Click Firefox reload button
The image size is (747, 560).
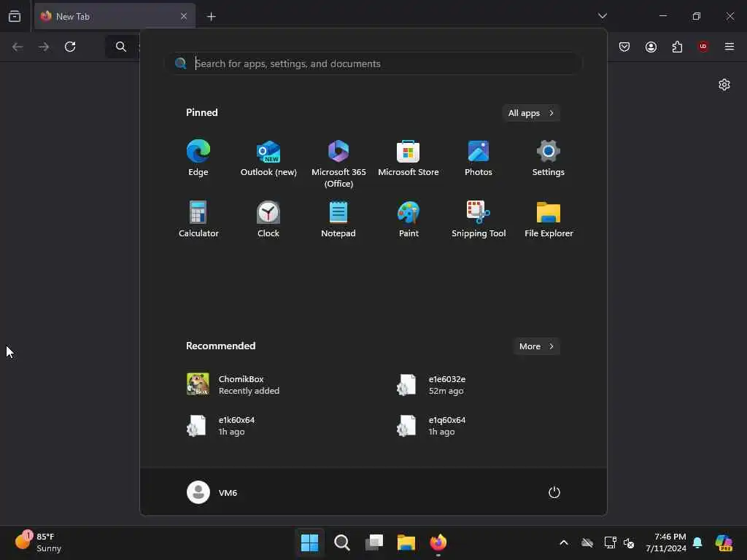[x=70, y=47]
